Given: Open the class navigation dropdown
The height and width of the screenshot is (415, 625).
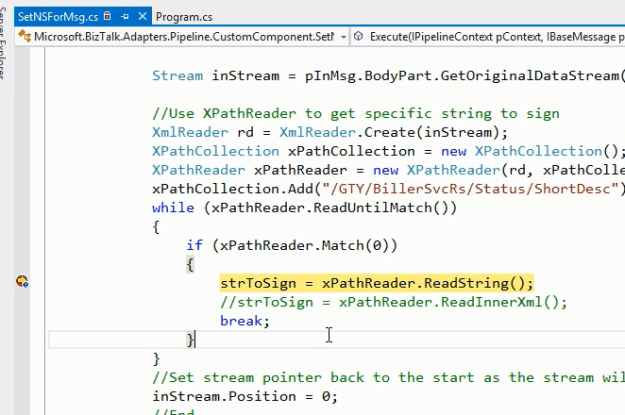Looking at the screenshot, I should [x=343, y=37].
